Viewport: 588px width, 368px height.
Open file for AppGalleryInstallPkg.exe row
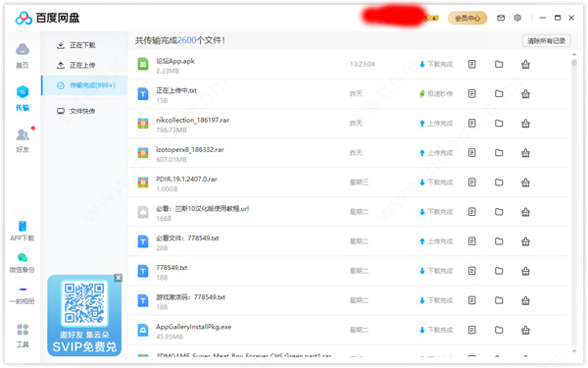click(472, 330)
